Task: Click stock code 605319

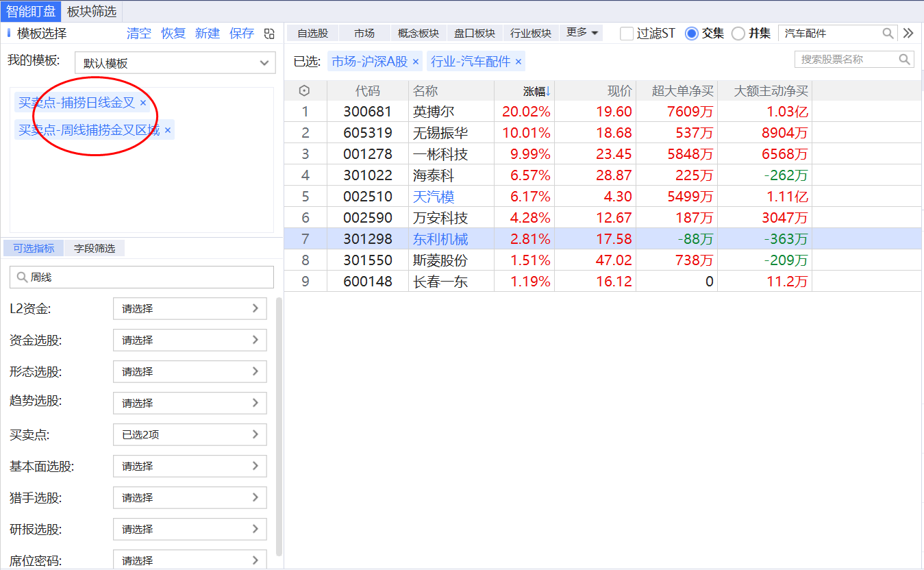Action: pos(369,133)
